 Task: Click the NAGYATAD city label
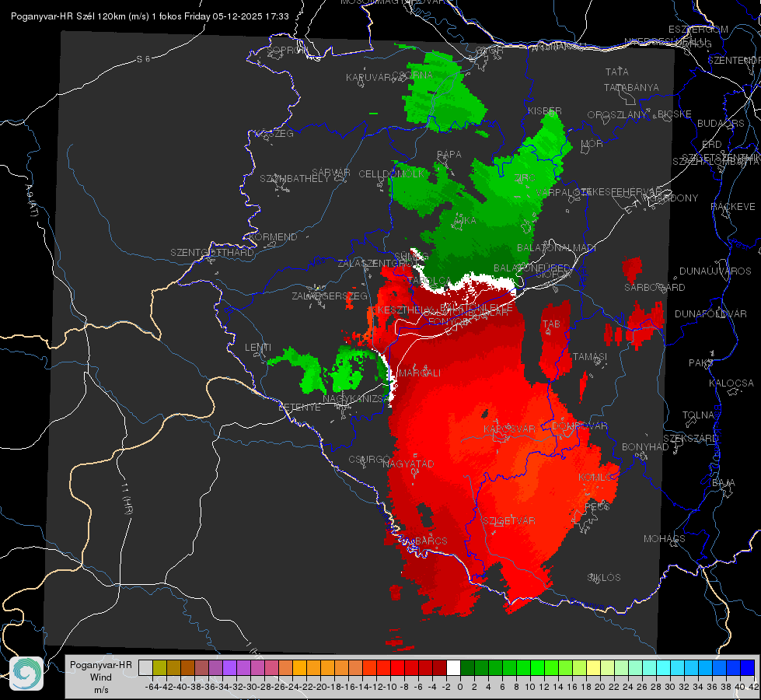409,464
